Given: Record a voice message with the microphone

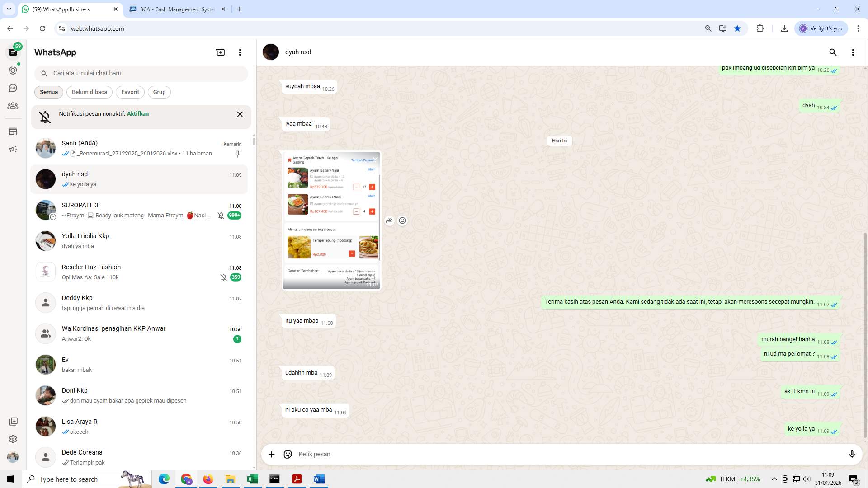Looking at the screenshot, I should [x=852, y=454].
